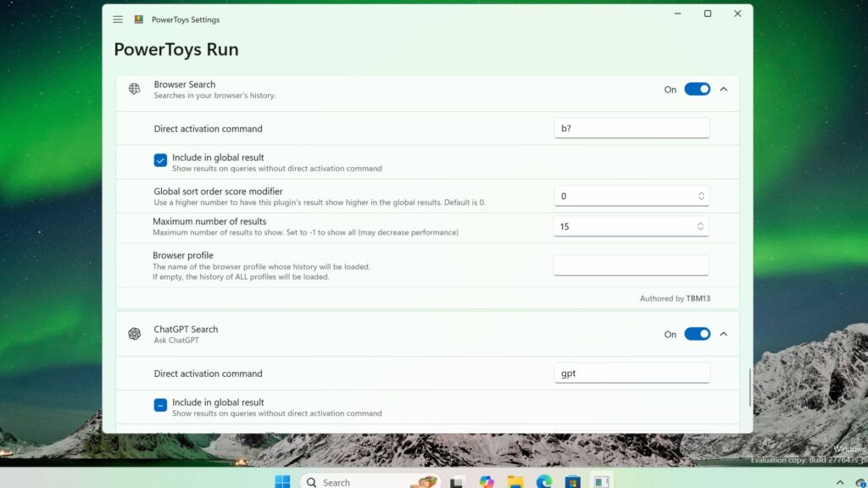Disable the ChatGPT Search plugin
868x488 pixels.
[x=696, y=334]
